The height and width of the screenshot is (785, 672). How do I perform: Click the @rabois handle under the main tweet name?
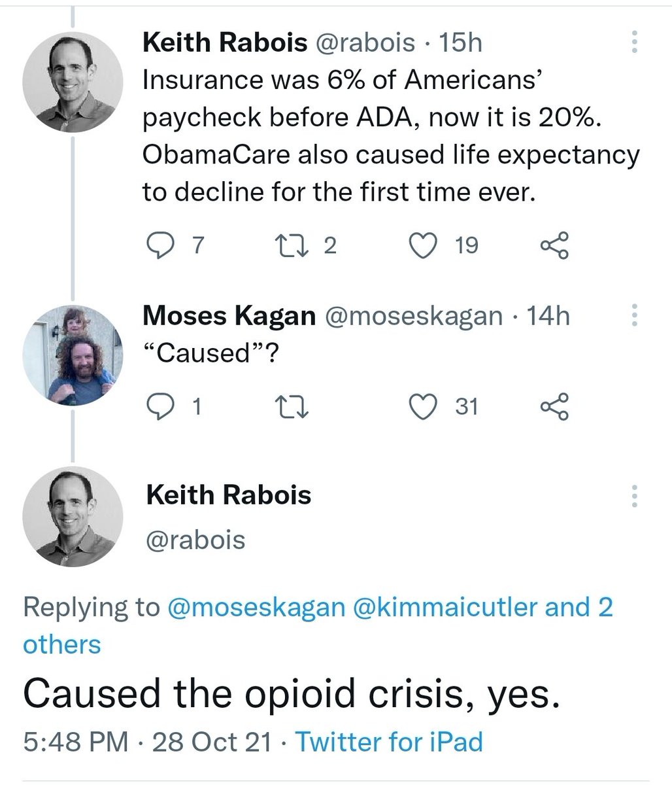pos(196,540)
